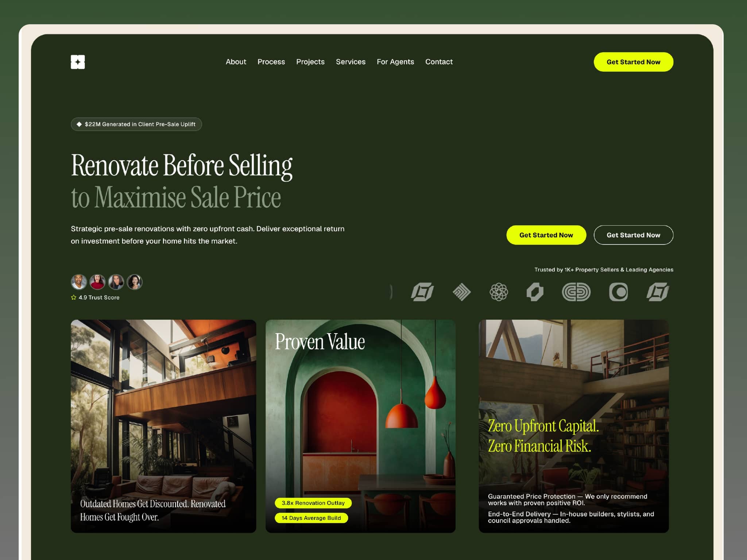Open the About nav link
Image resolution: width=747 pixels, height=560 pixels.
(x=236, y=62)
